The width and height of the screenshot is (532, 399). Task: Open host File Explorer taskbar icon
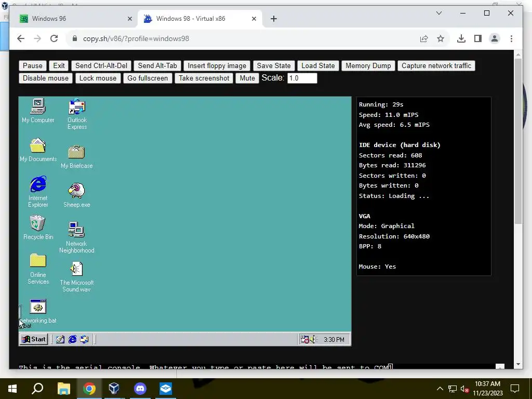pos(63,389)
